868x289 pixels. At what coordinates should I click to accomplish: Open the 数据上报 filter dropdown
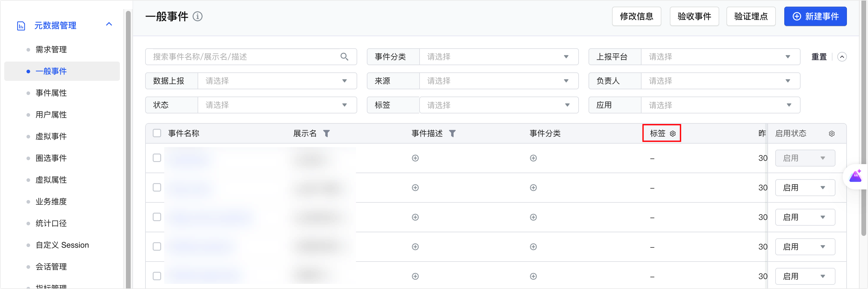coord(277,81)
